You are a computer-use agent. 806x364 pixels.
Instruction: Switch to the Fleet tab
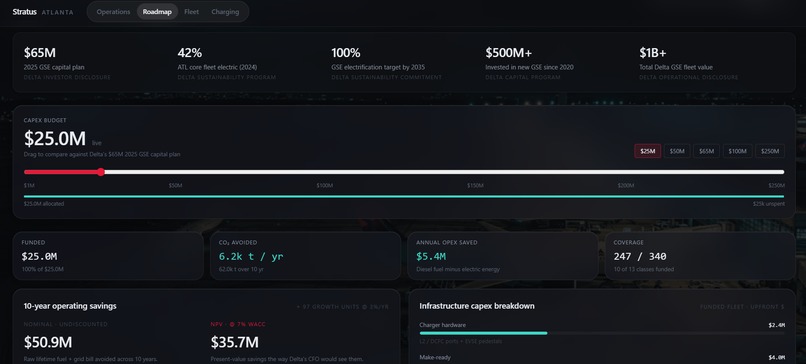tap(192, 12)
